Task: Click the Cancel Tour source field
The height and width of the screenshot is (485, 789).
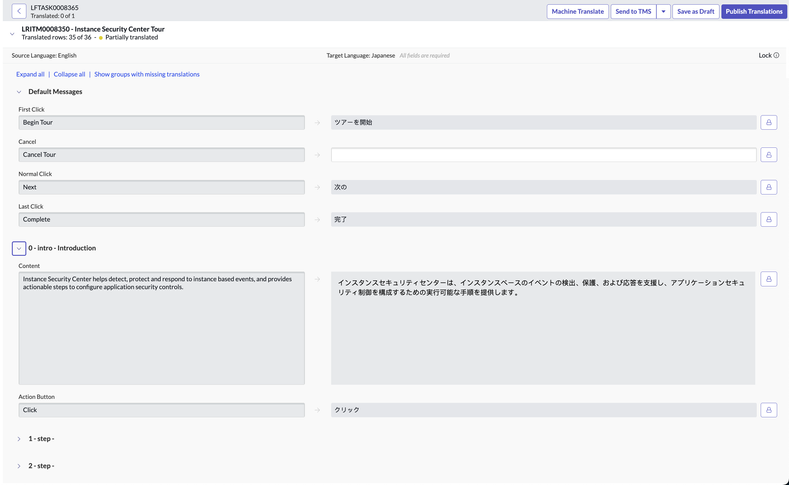Action: (x=162, y=155)
